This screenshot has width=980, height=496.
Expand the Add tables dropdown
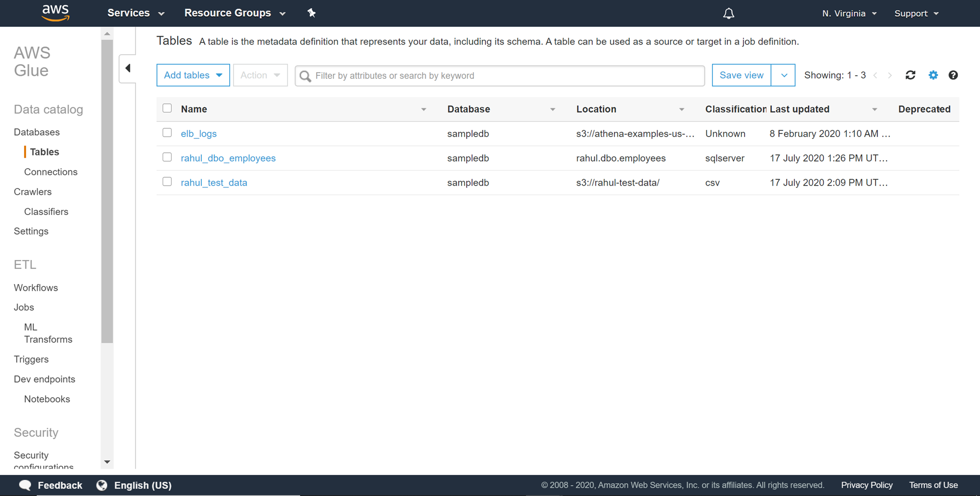(x=193, y=75)
